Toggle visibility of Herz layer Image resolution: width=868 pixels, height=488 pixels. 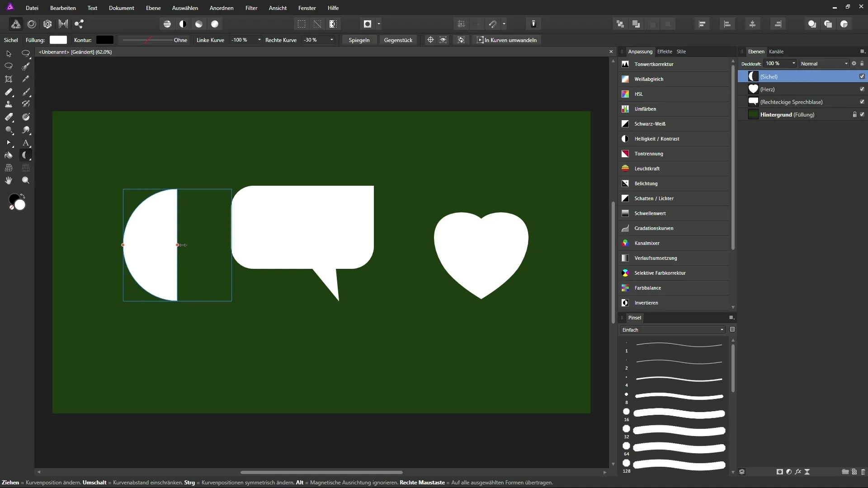tap(862, 89)
